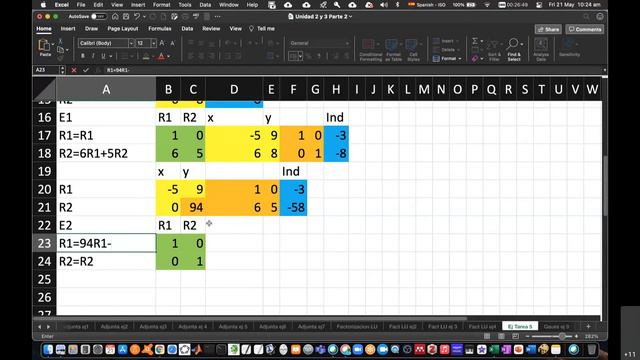Click the Paste clipboard icon

44,44
